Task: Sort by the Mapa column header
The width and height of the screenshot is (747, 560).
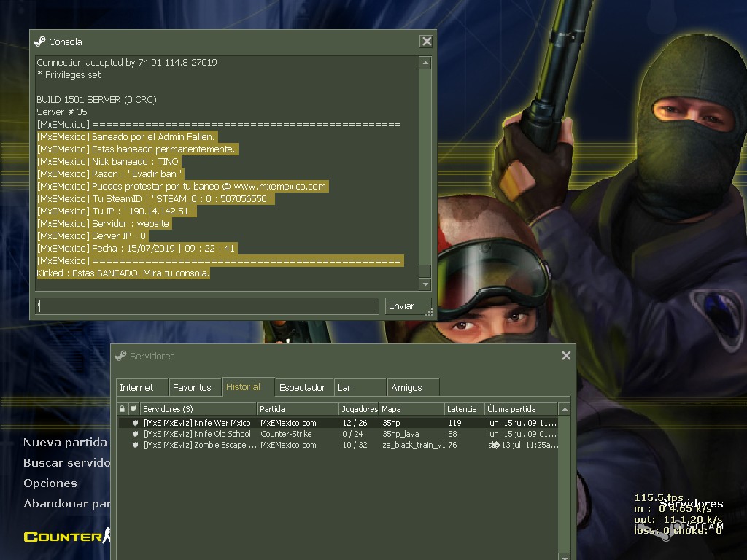Action: 411,409
